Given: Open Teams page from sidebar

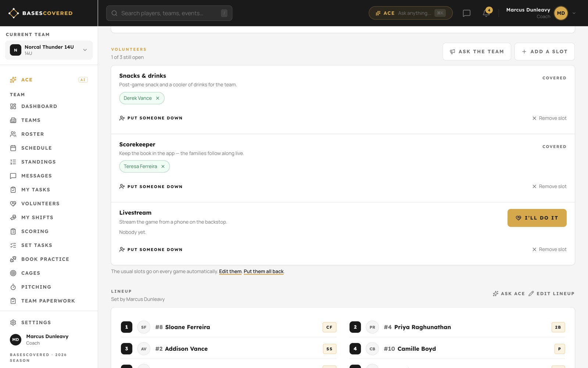Looking at the screenshot, I should [49, 120].
